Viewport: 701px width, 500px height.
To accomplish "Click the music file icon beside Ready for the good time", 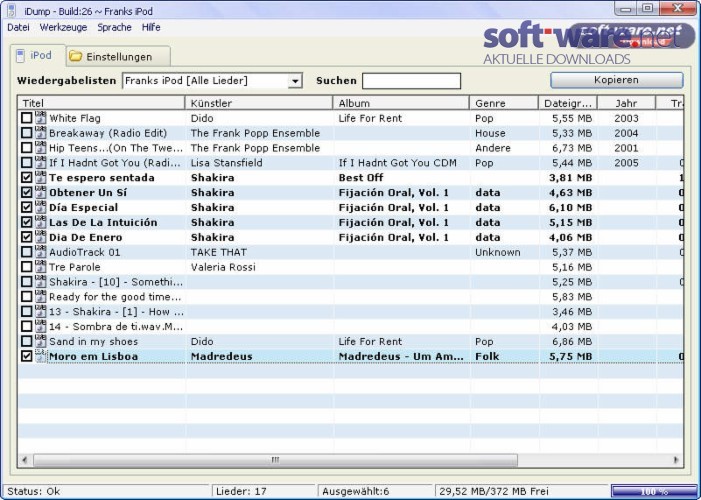I will click(x=41, y=297).
